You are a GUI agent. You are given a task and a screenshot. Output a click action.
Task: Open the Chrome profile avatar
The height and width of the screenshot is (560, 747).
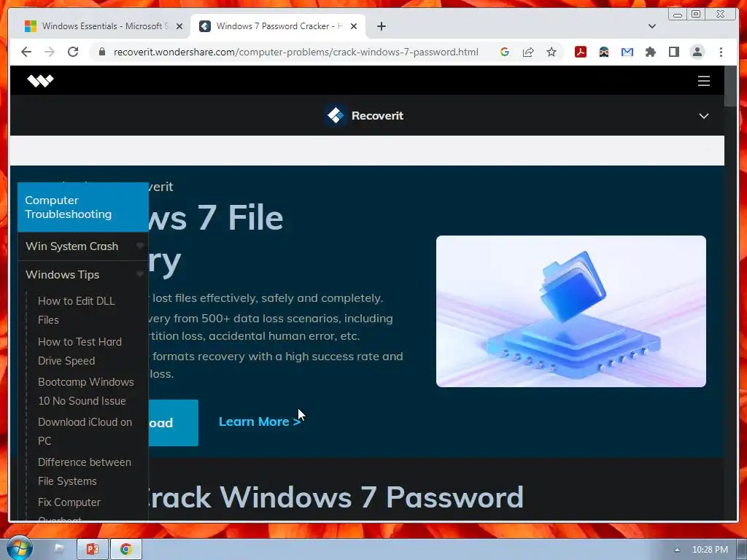tap(697, 52)
